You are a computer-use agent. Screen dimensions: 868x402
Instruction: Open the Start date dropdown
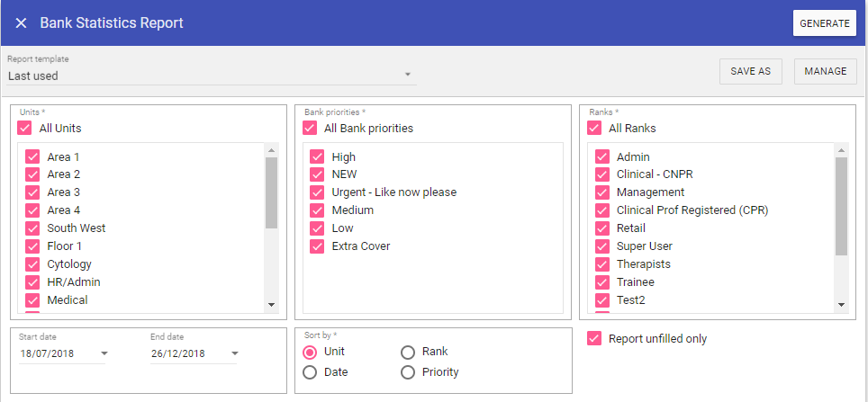(x=104, y=353)
